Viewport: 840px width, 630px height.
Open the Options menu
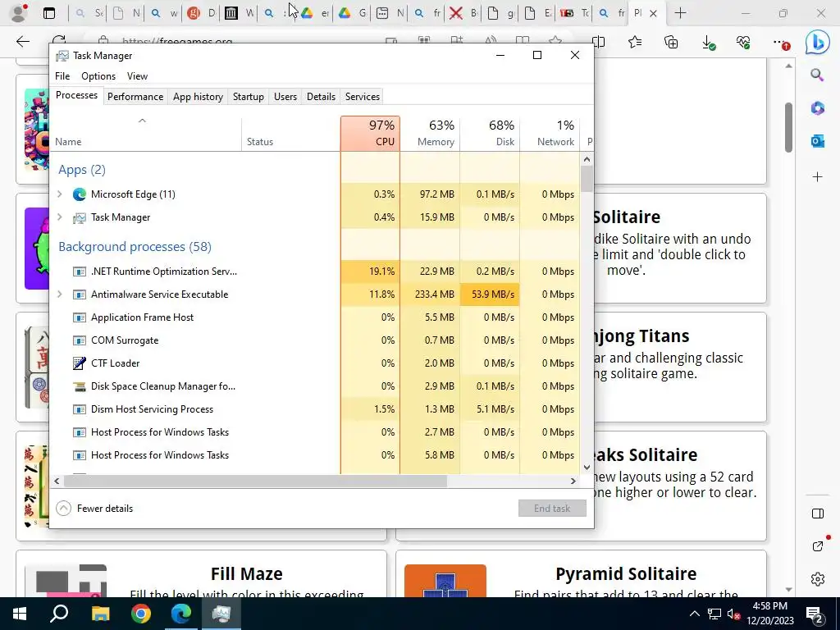(98, 76)
